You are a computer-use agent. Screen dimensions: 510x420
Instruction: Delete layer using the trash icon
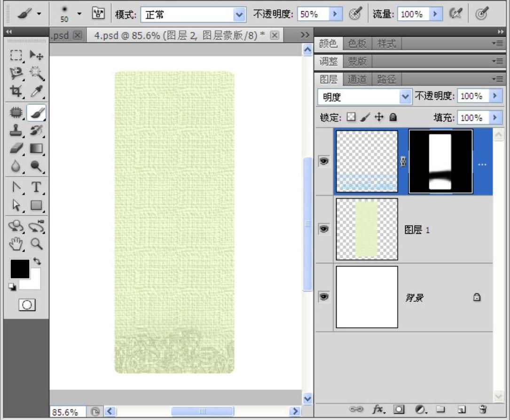pyautogui.click(x=483, y=410)
